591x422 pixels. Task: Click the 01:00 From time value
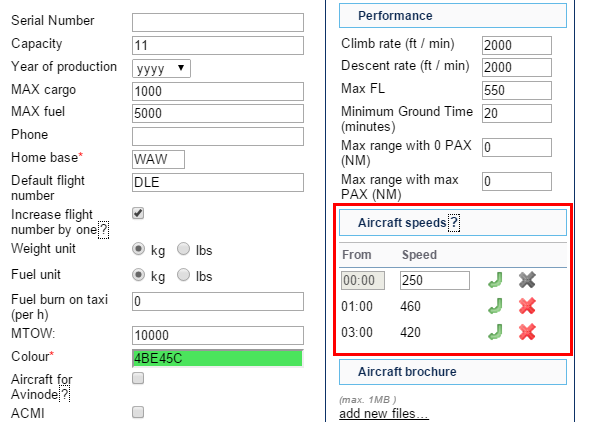coord(357,306)
